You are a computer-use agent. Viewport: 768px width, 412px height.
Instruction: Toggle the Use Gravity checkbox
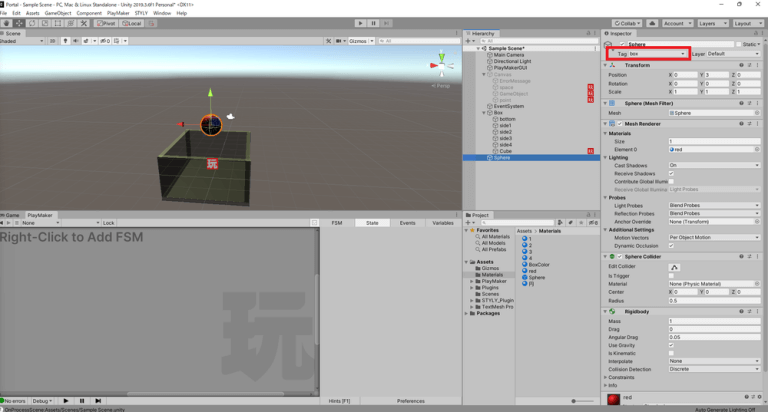[671, 345]
